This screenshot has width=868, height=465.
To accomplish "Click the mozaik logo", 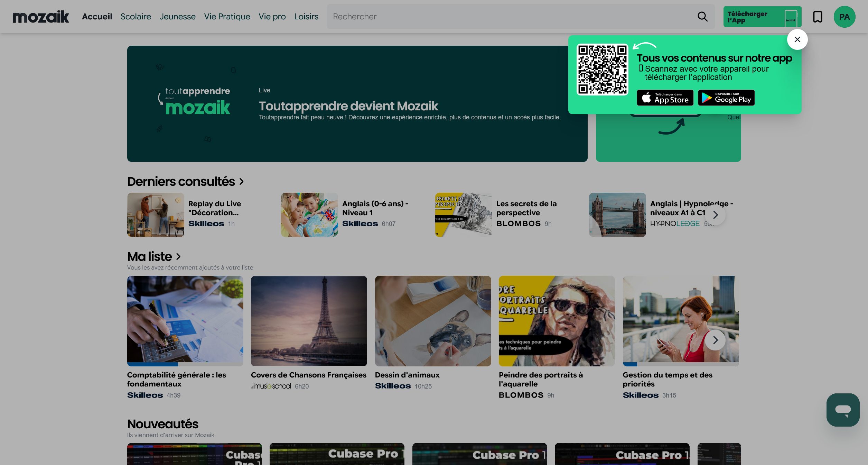I will [x=41, y=17].
